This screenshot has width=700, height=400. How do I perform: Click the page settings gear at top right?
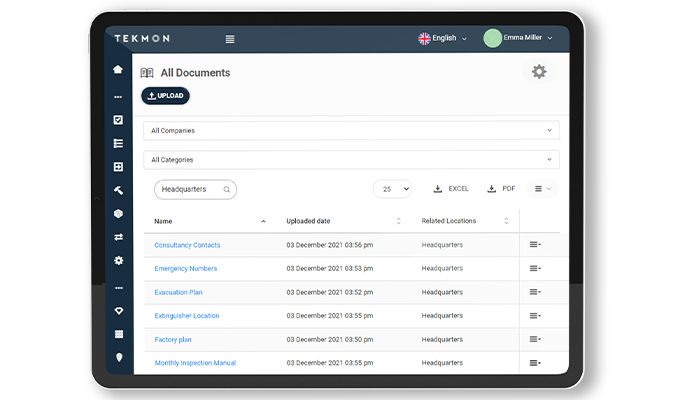[x=539, y=71]
